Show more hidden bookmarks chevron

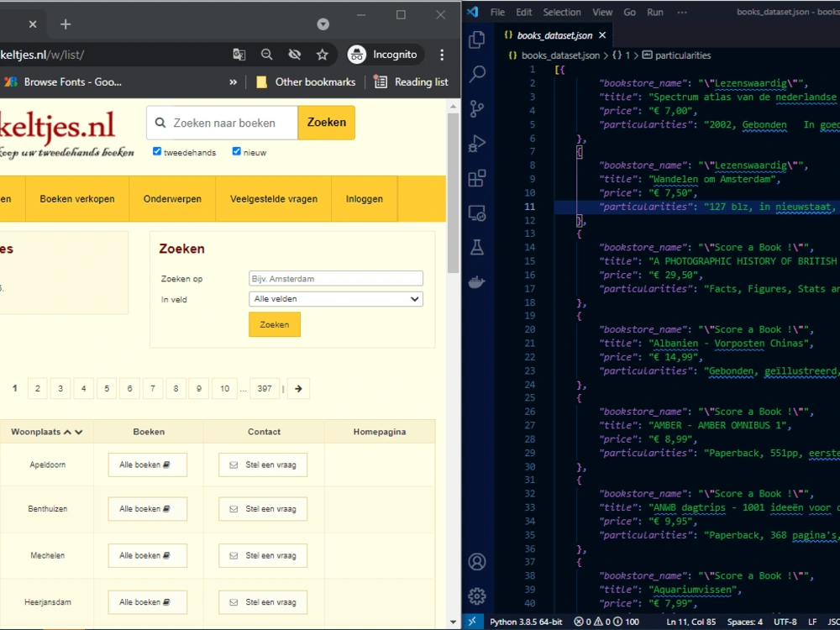(x=233, y=82)
